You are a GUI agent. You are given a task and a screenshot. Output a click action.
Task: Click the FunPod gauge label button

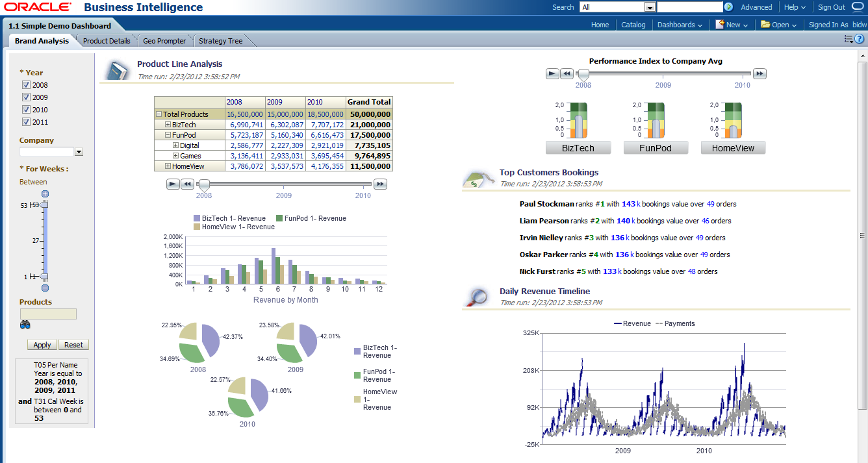(x=656, y=148)
